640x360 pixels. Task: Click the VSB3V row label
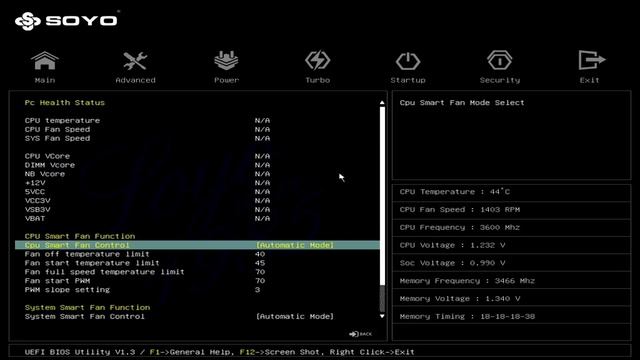[x=38, y=210]
